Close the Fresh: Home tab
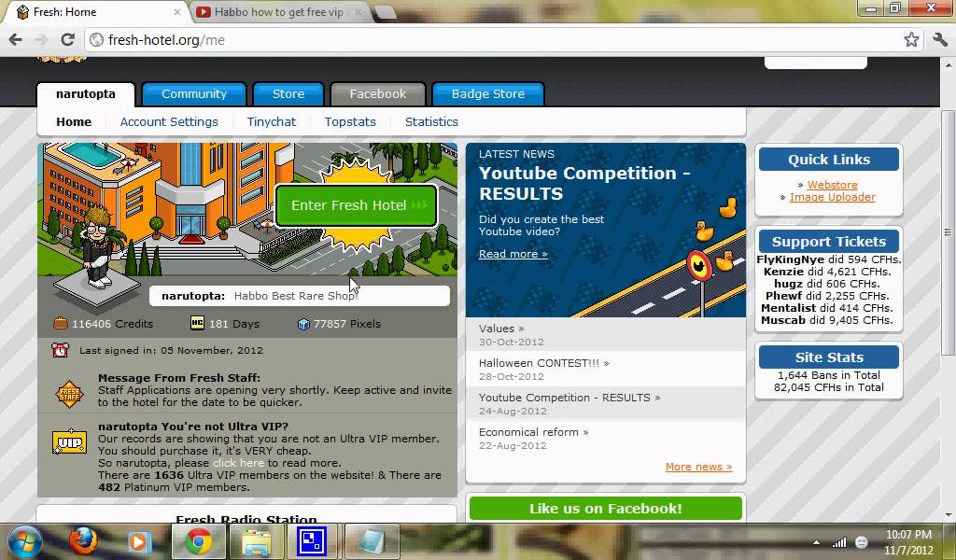Screen dimensions: 956x560 176,11
